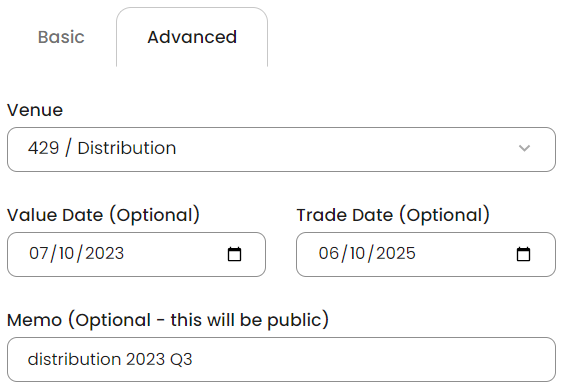Select month '10' in Trade Date
The image size is (561, 390).
coord(357,253)
